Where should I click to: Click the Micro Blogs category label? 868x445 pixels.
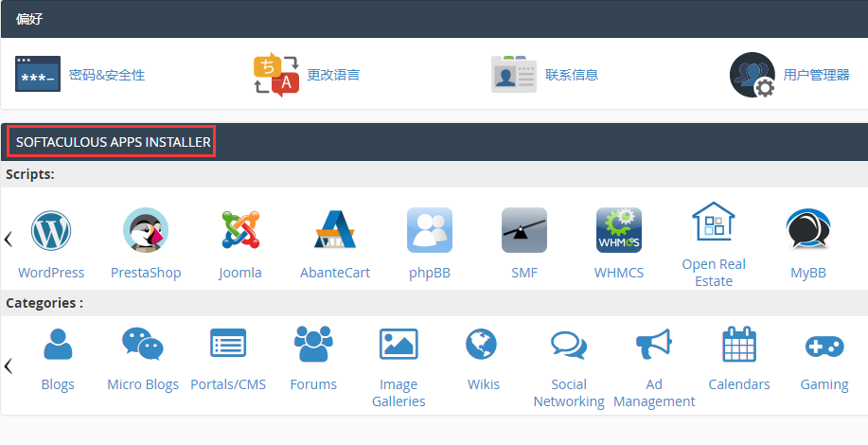click(143, 384)
